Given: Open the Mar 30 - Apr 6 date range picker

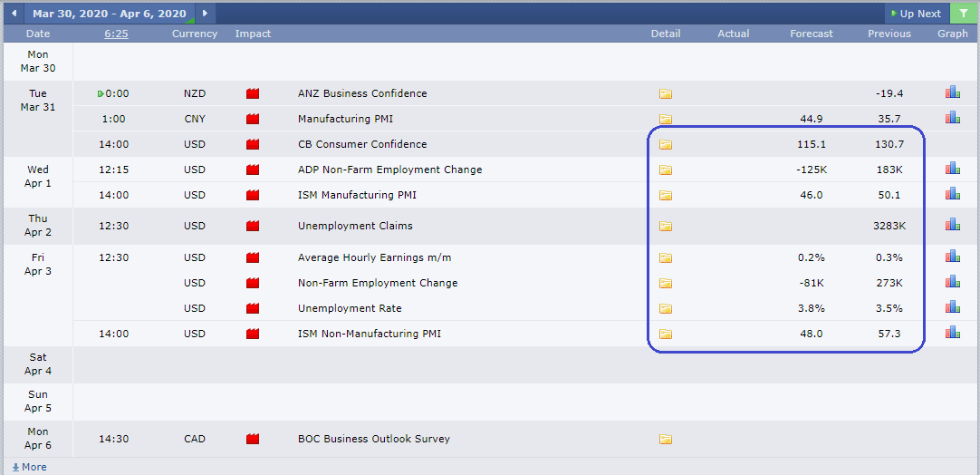Looking at the screenshot, I should tap(110, 13).
